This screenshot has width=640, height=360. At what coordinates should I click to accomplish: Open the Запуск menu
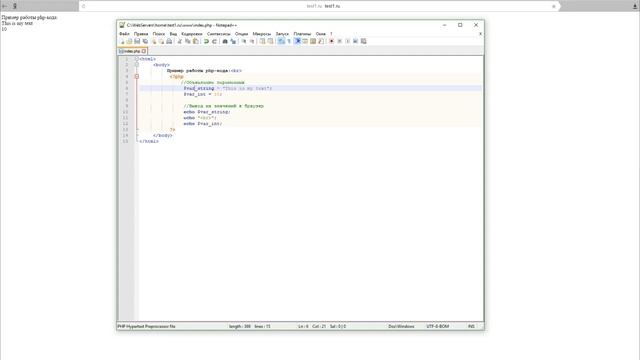click(x=282, y=34)
